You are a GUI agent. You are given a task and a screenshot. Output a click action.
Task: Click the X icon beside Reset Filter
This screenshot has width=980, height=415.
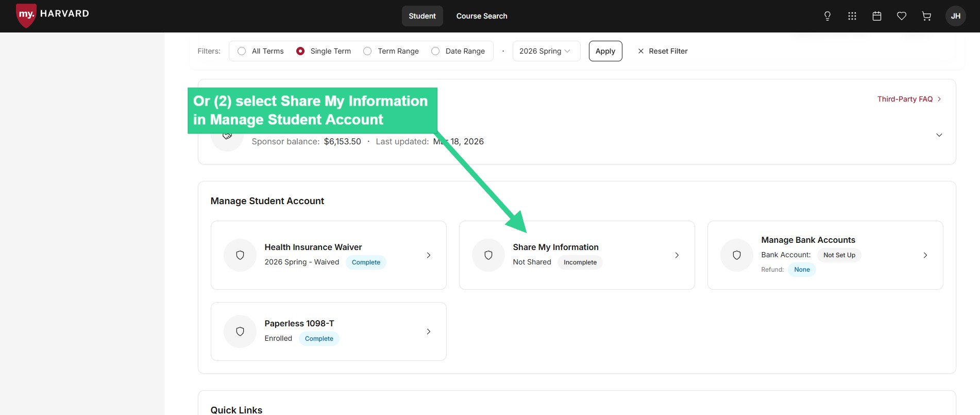coord(641,51)
